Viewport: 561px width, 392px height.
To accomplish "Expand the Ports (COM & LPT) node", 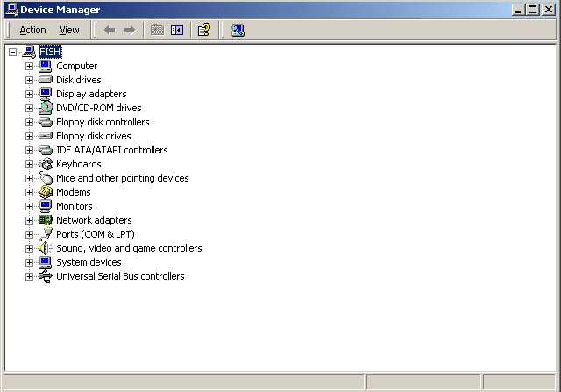I will click(x=29, y=234).
